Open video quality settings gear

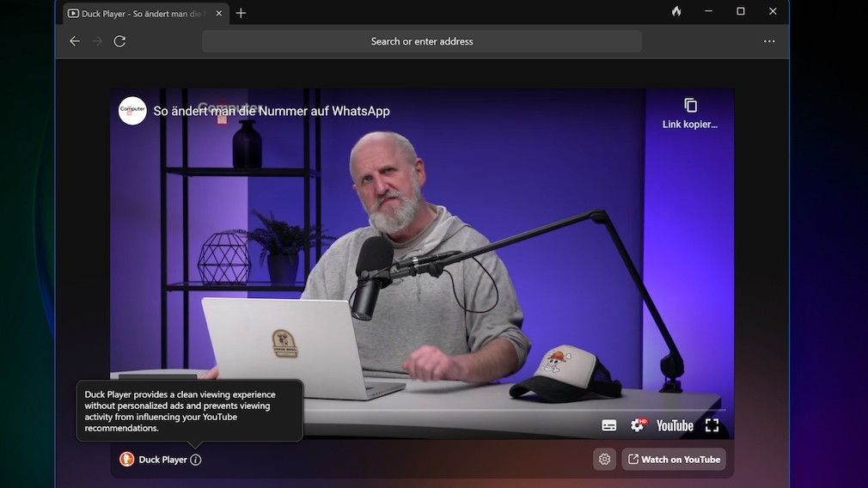click(x=637, y=425)
